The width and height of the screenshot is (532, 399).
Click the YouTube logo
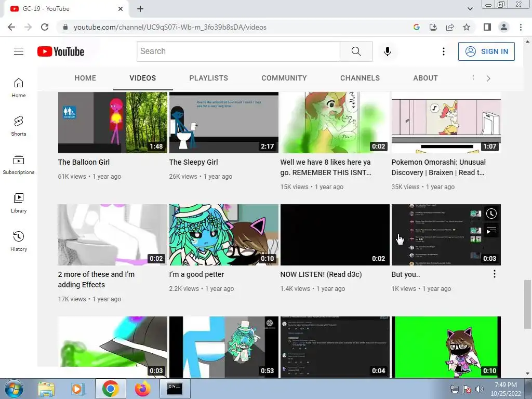click(61, 51)
